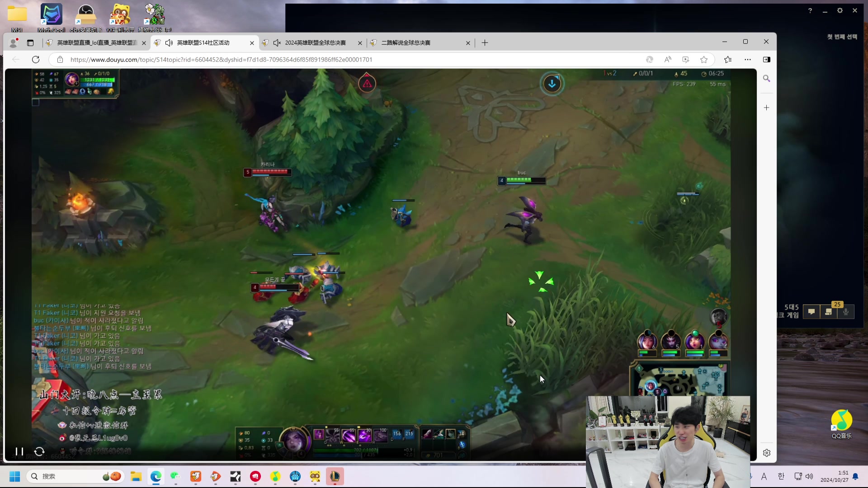Open the sidebar settings gear
Screen dimensions: 868x488
(767, 453)
